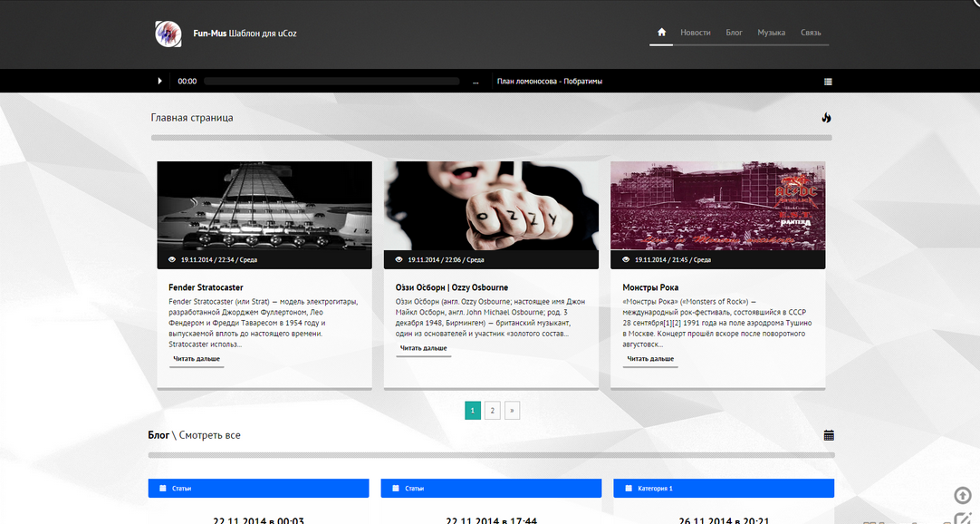Click the Категория 1 category bar label
980x524 pixels.
pyautogui.click(x=655, y=489)
